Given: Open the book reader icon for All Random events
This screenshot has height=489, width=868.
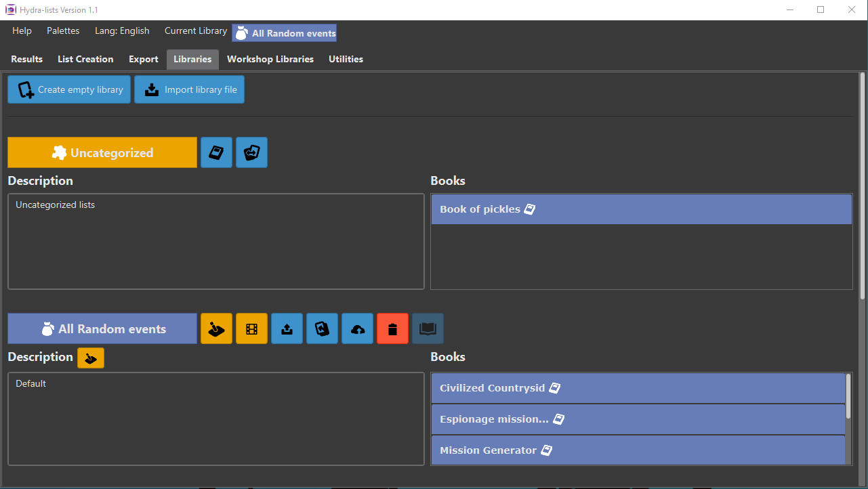Looking at the screenshot, I should click(428, 328).
